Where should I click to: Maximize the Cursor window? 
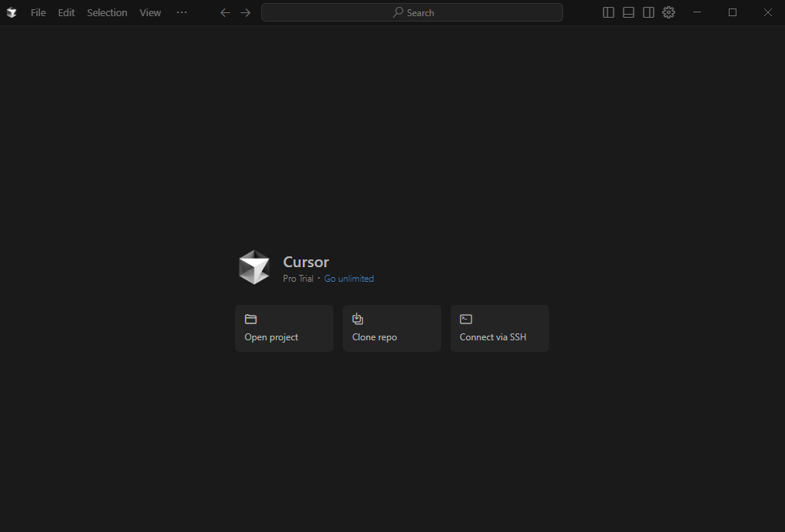pos(733,12)
